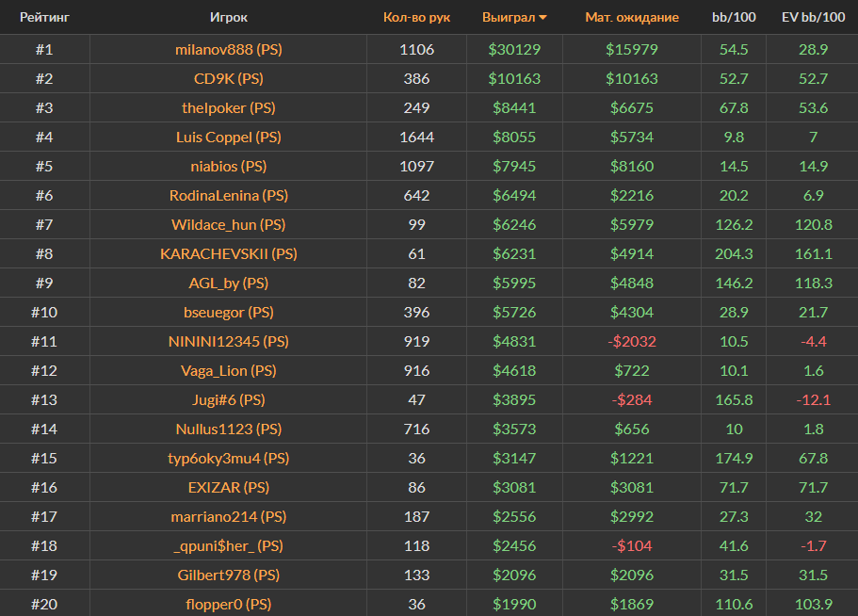Sort by bb/100 column header
858x616 pixels.
(x=733, y=17)
